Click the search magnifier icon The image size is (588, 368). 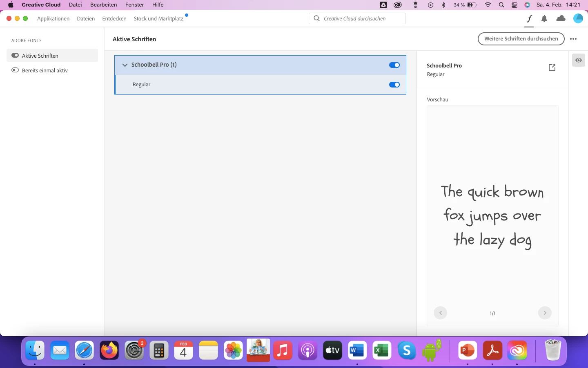tap(316, 18)
